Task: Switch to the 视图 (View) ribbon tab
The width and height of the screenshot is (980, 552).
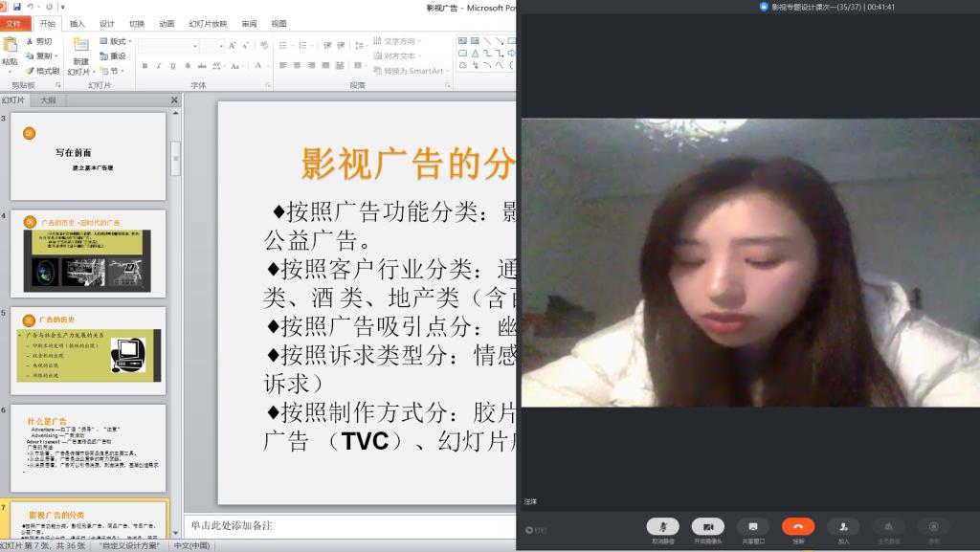Action: [x=278, y=24]
